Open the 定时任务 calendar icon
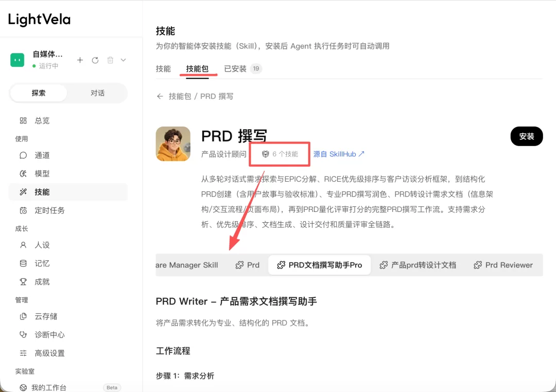The image size is (556, 392). pyautogui.click(x=23, y=210)
